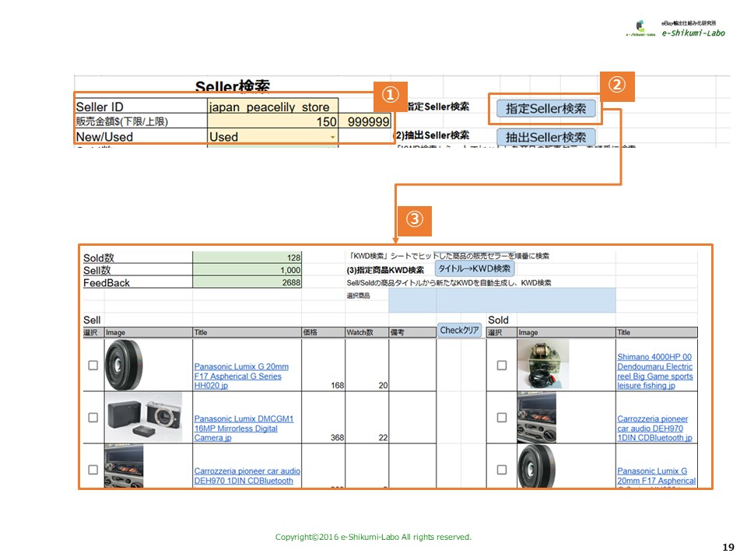Viewport: 747px width, 560px height.
Task: Click the Lumix DMCGM1 camera thumbnail
Action: [143, 417]
